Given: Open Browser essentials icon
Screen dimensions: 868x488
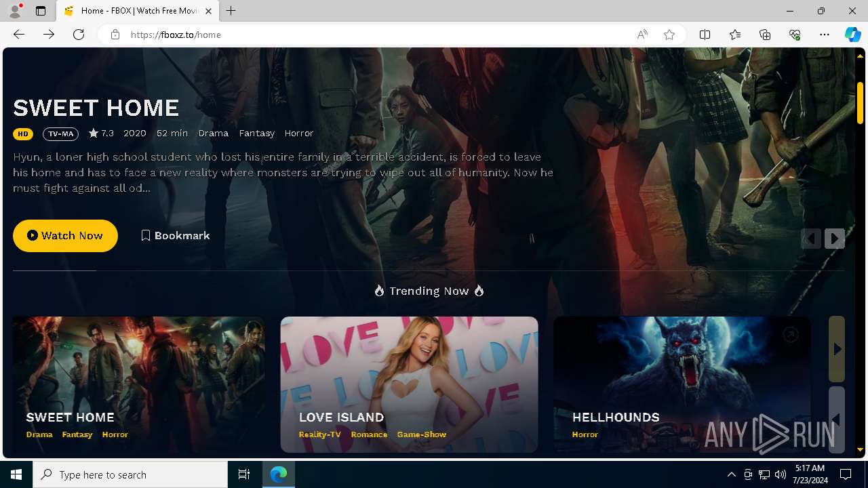Looking at the screenshot, I should 795,35.
